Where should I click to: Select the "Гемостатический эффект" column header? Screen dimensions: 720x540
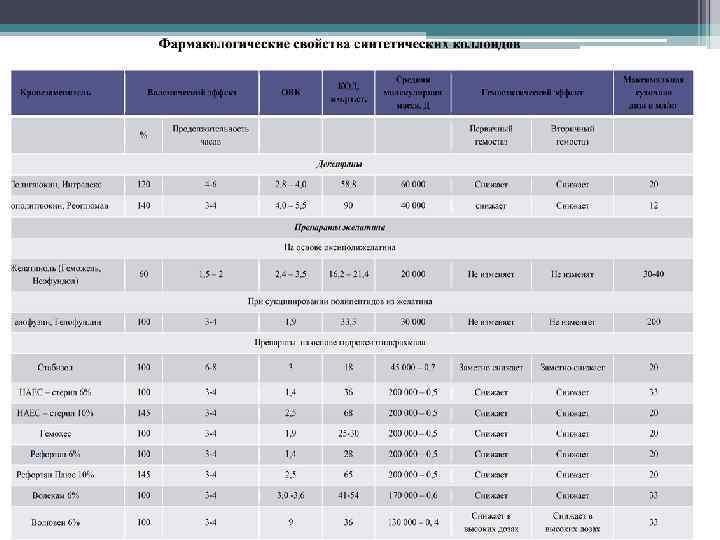532,92
